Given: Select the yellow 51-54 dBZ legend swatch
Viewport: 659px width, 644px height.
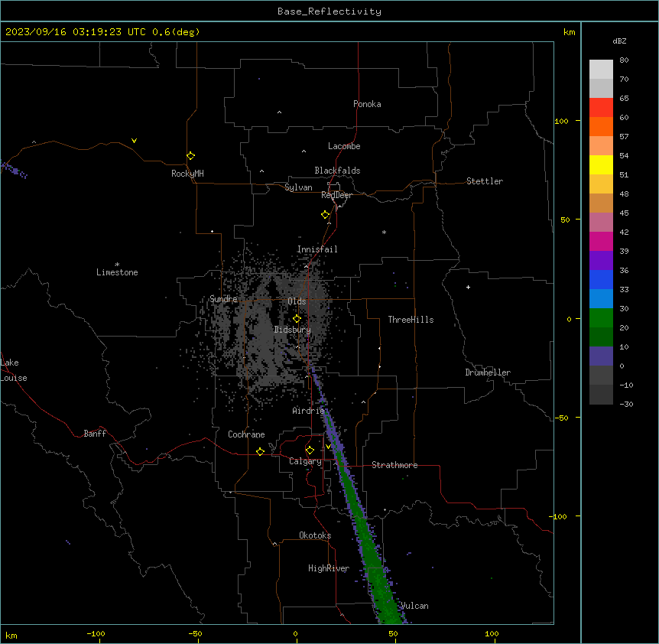Looking at the screenshot, I should (601, 164).
